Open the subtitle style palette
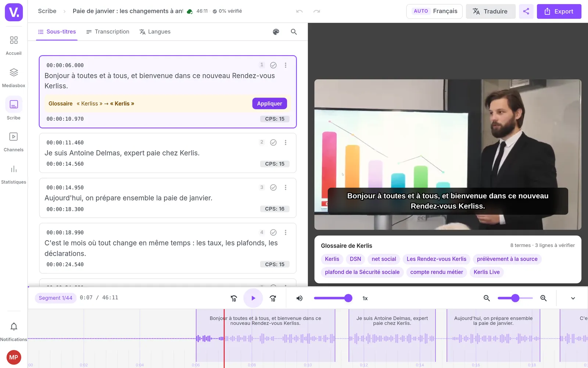Viewport: 588px width, 368px height. click(276, 32)
